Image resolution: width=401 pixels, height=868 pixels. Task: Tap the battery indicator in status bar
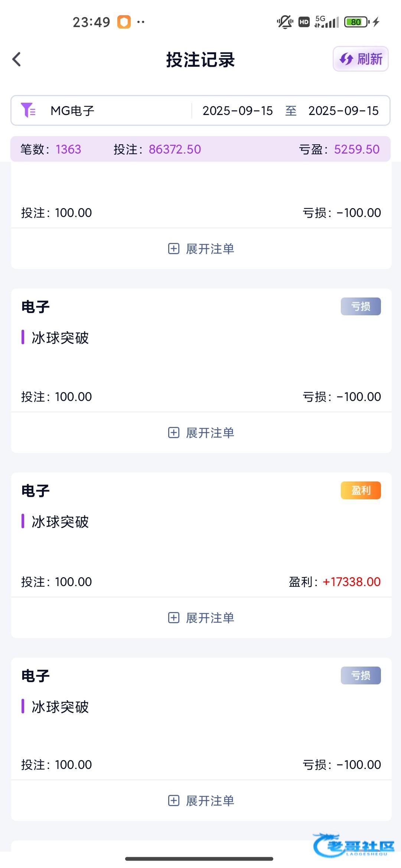356,22
